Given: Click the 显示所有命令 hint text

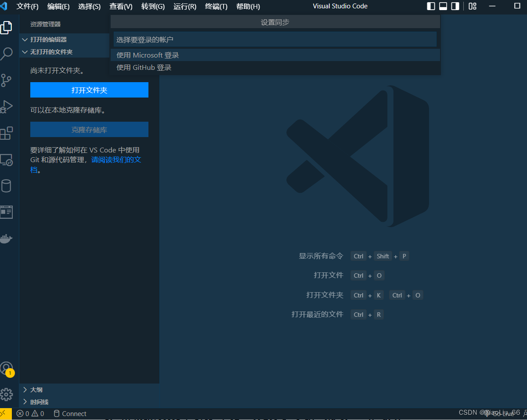Looking at the screenshot, I should point(321,256).
